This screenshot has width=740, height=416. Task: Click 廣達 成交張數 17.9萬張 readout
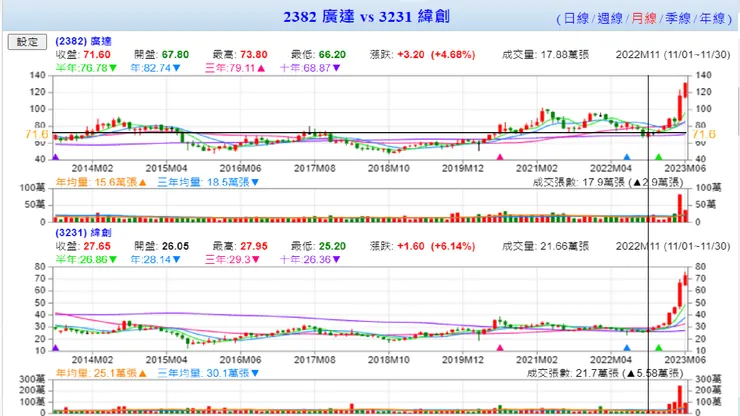point(608,182)
